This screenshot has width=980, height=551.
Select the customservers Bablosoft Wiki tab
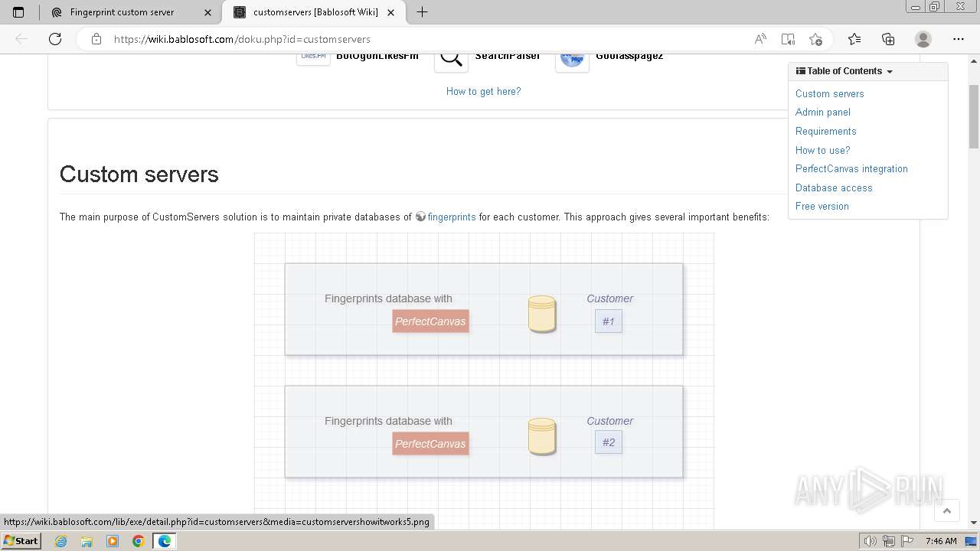[x=314, y=12]
